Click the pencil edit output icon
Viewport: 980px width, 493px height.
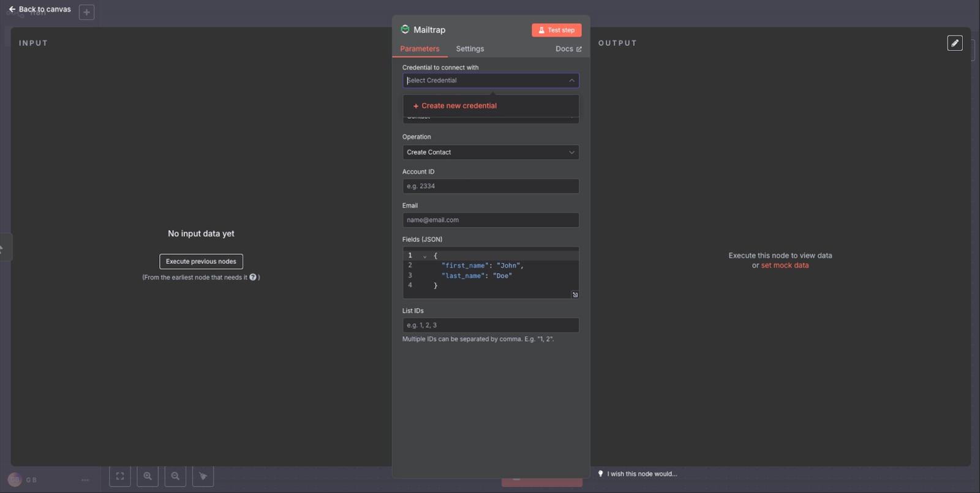tap(954, 43)
